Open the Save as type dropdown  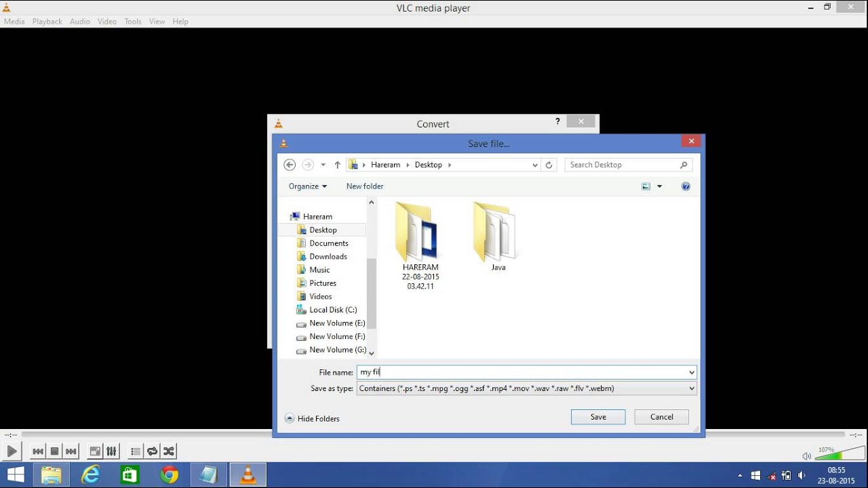point(527,388)
